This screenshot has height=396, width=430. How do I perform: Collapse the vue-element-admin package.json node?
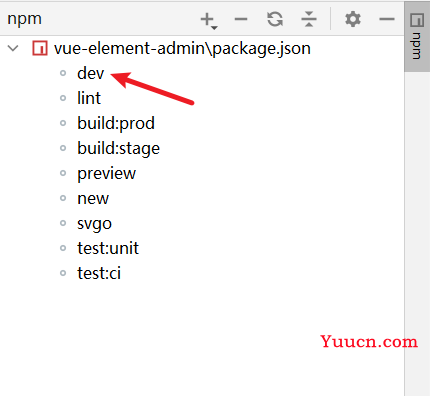coord(13,48)
